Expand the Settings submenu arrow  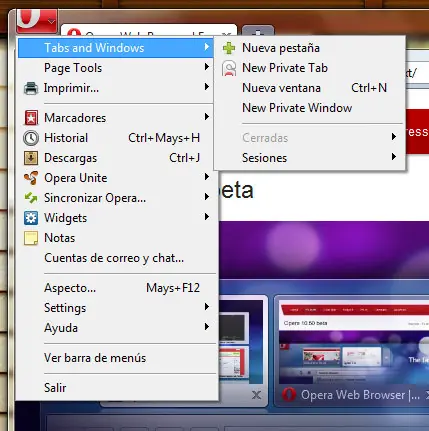pos(207,307)
